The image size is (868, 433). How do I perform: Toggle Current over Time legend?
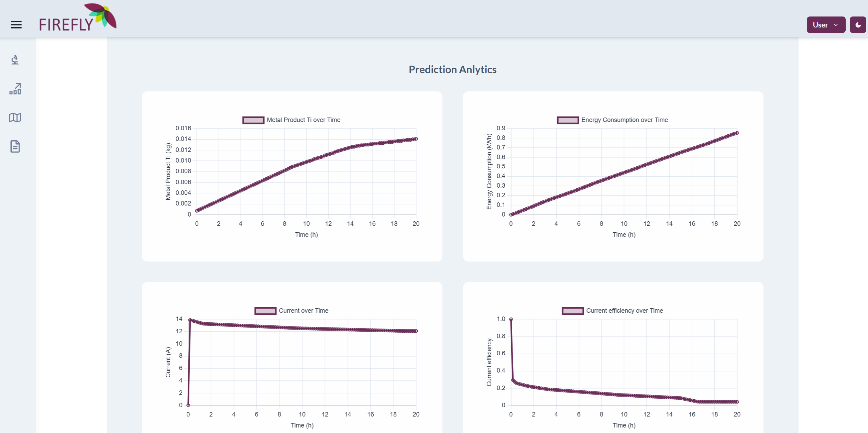click(x=303, y=311)
